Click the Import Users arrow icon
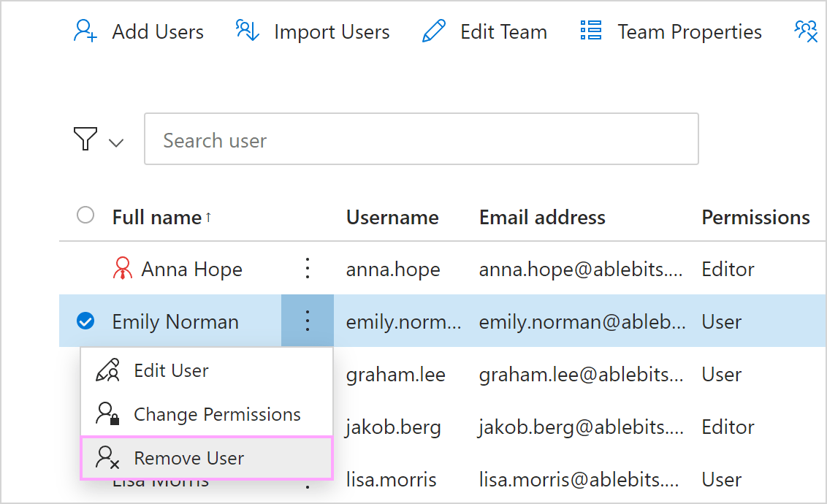This screenshot has height=504, width=827. [x=248, y=31]
